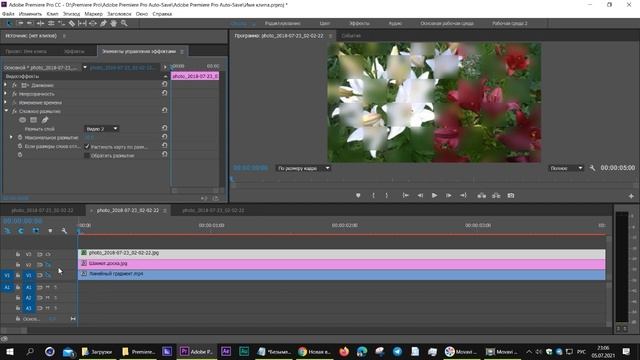640x360 pixels.
Task: Open Program monitor wrench settings
Action: pyautogui.click(x=592, y=168)
